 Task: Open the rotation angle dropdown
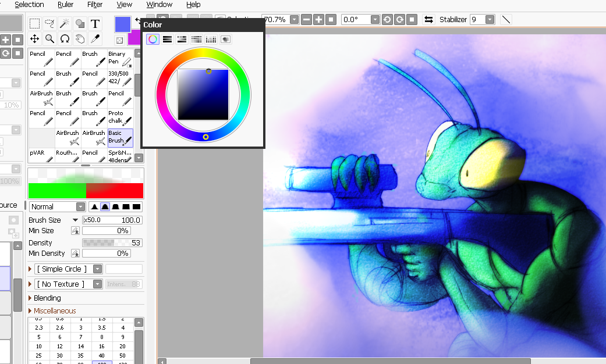coord(375,20)
